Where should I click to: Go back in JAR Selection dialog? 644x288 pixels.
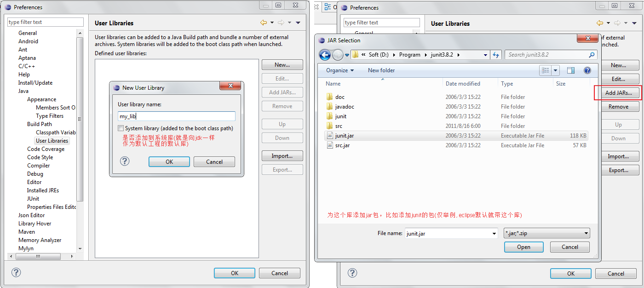point(325,55)
